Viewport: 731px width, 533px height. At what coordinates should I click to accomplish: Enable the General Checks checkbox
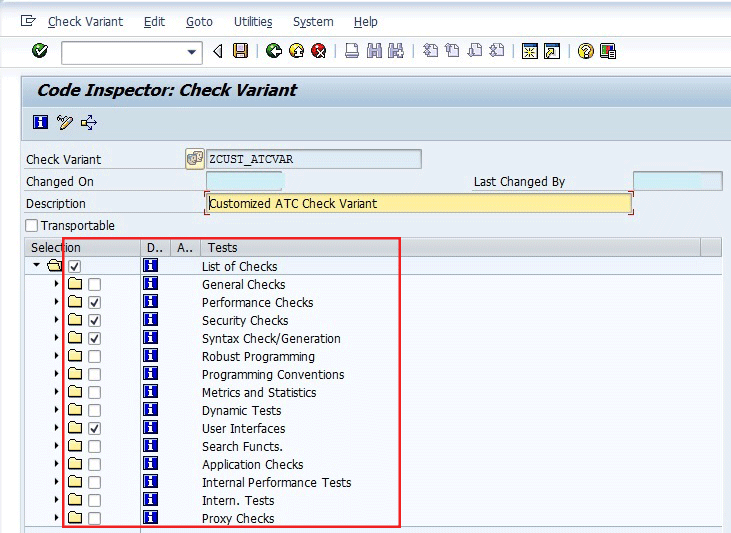[95, 284]
